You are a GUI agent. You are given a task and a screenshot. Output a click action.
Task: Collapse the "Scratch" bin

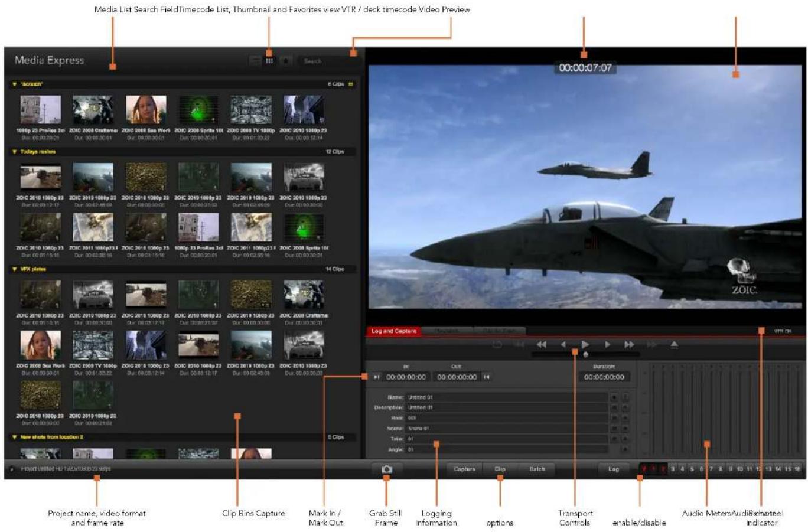point(15,84)
